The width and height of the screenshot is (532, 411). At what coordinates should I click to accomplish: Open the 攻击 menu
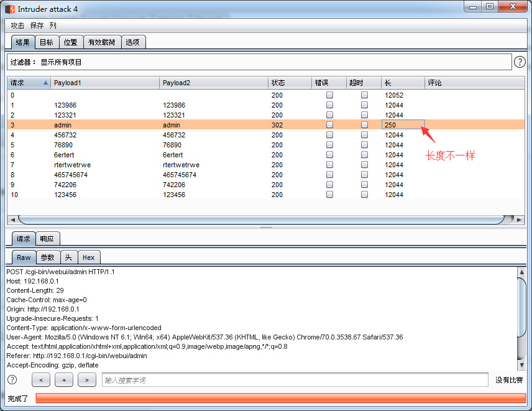[x=17, y=25]
